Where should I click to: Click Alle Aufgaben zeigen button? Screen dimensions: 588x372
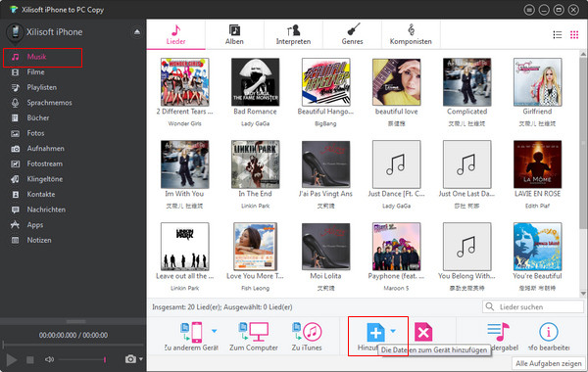click(x=548, y=363)
